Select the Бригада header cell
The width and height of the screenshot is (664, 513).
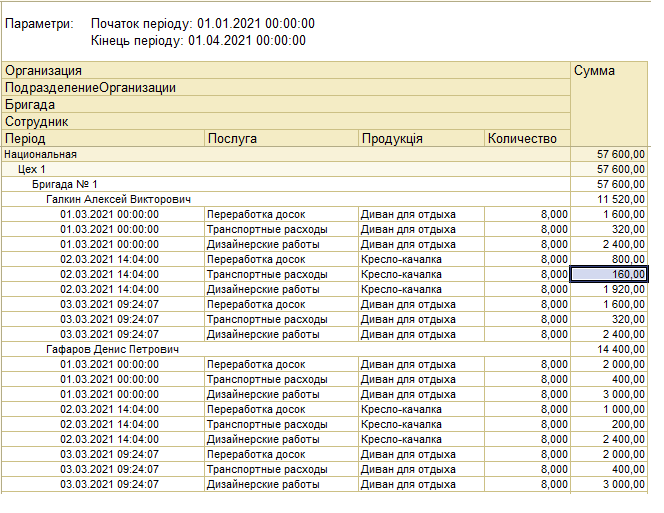coord(286,105)
